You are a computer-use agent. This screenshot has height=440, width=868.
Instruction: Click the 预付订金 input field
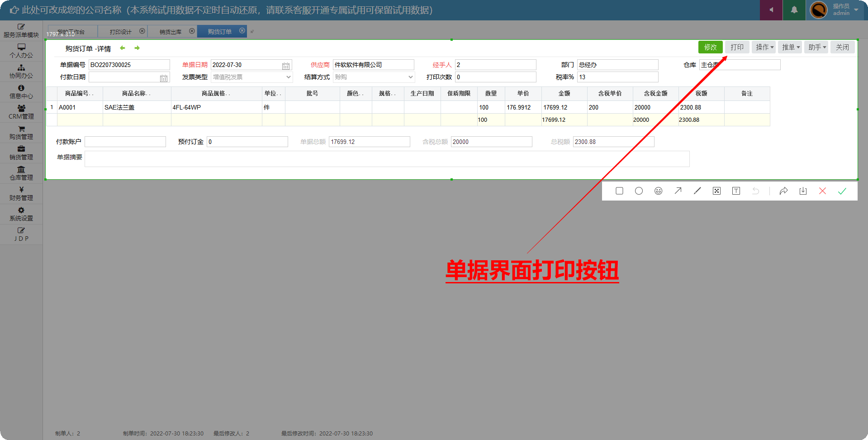247,142
